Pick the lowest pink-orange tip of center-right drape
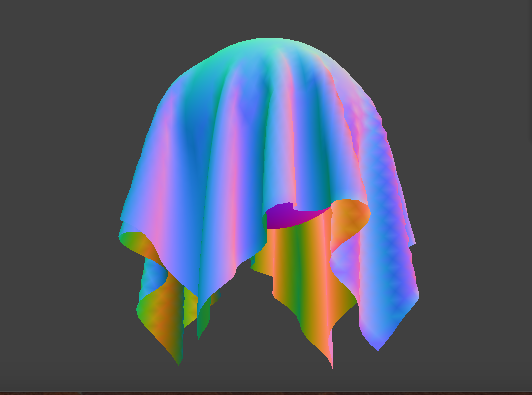The width and height of the screenshot is (532, 395). pos(331,360)
